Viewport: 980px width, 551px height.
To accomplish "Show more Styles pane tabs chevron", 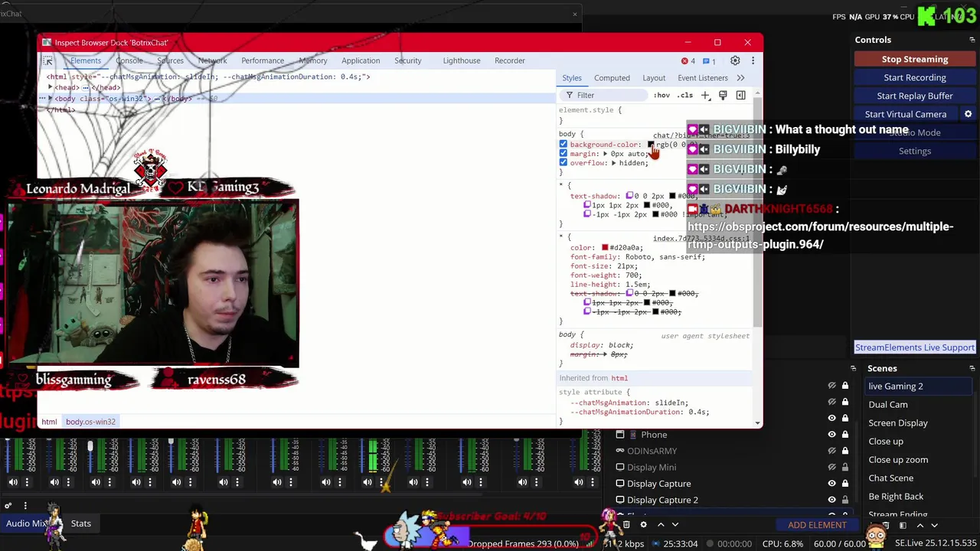I will coord(740,77).
